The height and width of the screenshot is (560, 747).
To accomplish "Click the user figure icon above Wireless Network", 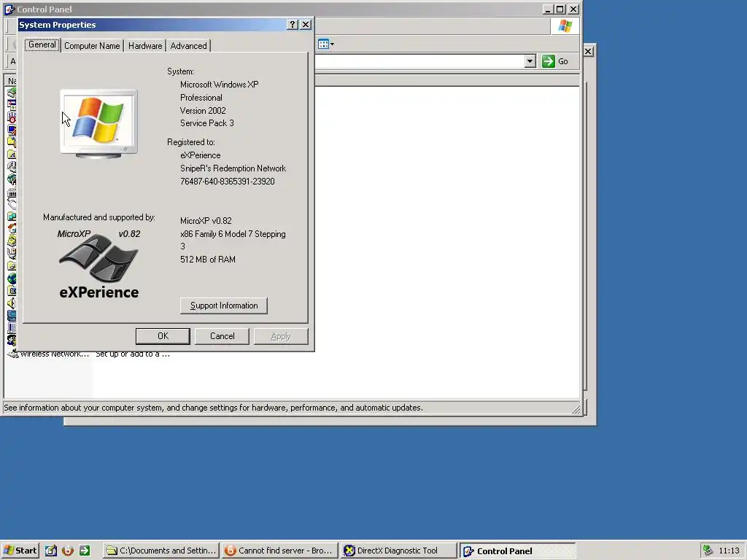I will coord(12,341).
